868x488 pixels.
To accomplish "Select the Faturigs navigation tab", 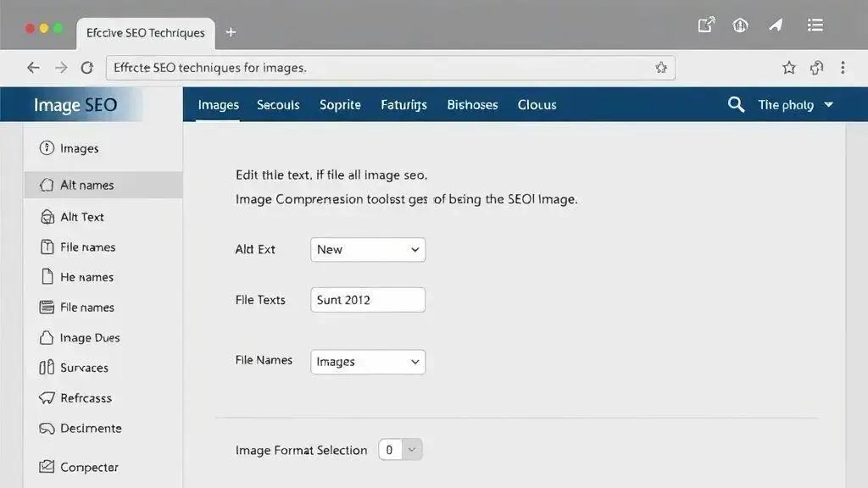I will pyautogui.click(x=403, y=104).
